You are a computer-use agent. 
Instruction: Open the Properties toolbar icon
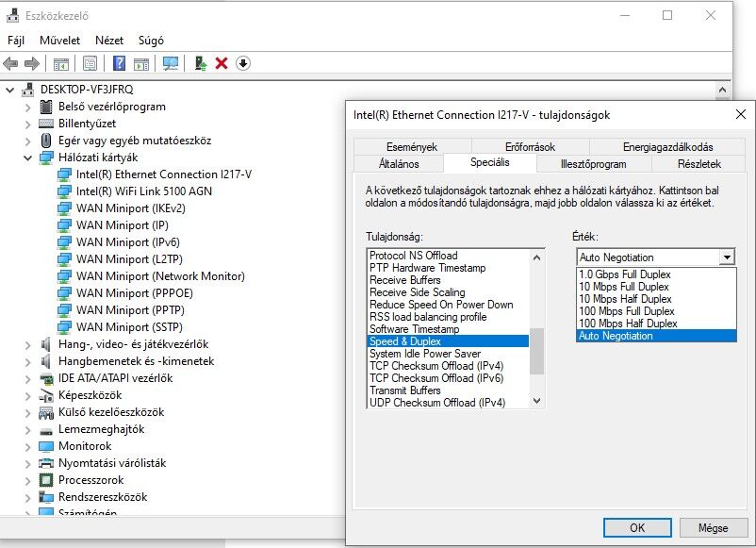click(x=90, y=63)
